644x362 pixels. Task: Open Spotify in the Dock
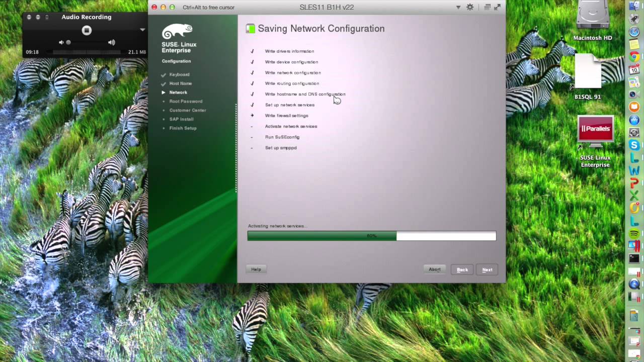pos(634,234)
